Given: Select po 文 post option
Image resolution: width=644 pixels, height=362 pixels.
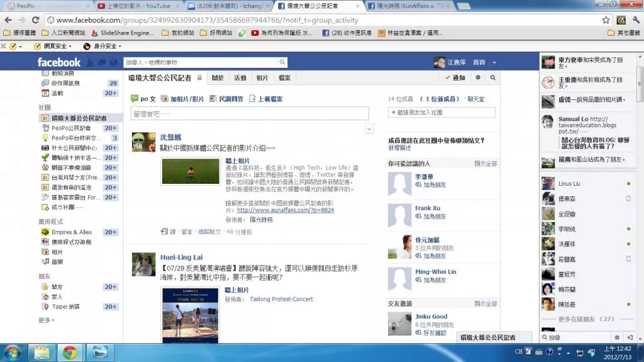Looking at the screenshot, I should 143,99.
